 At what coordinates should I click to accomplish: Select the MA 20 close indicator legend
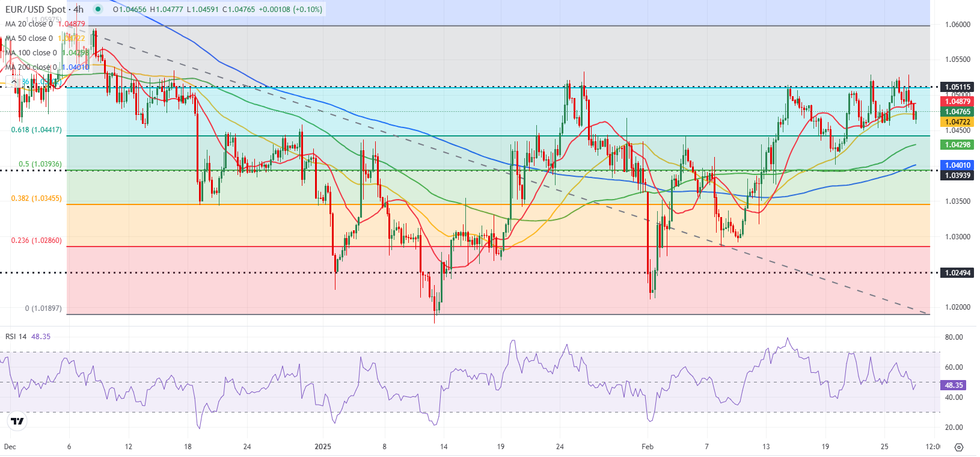29,24
